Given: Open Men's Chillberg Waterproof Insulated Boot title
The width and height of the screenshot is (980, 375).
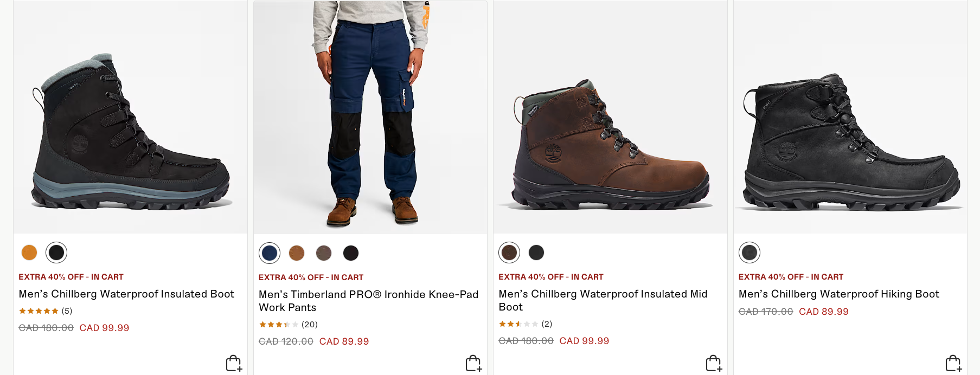Looking at the screenshot, I should click(x=126, y=294).
